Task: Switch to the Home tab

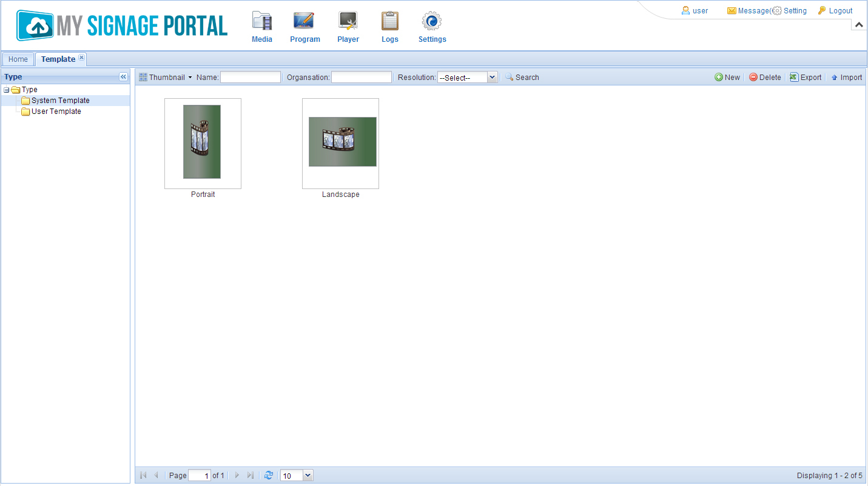Action: pos(18,59)
